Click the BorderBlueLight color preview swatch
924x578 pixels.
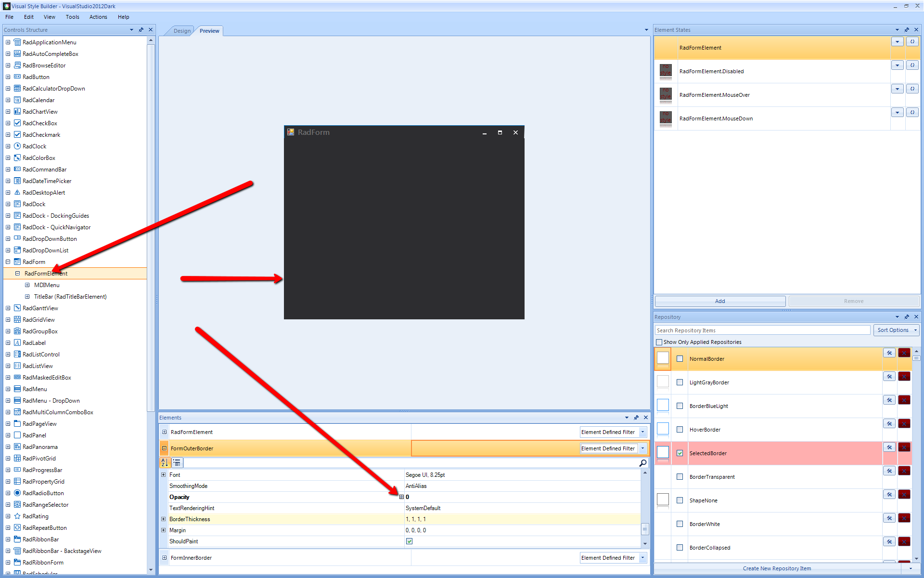[663, 406]
